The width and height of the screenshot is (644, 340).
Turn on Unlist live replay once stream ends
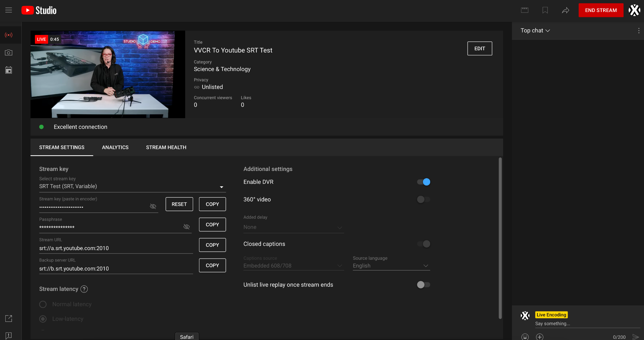pos(424,285)
